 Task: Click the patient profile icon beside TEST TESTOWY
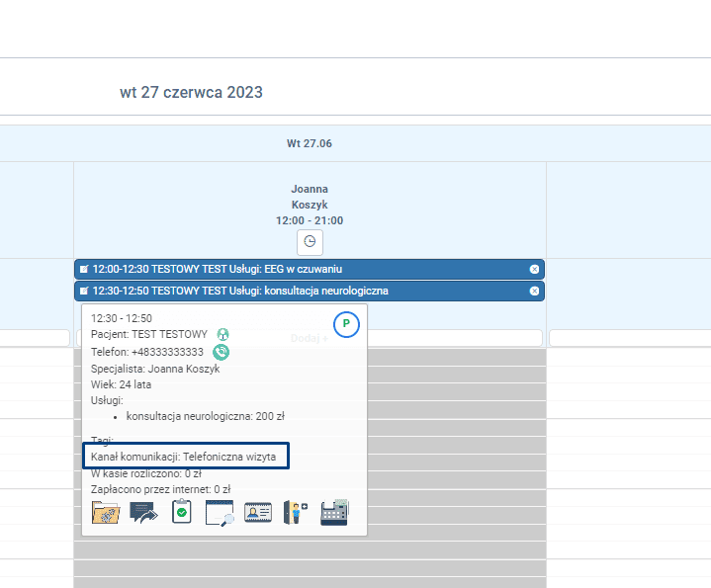tap(223, 334)
